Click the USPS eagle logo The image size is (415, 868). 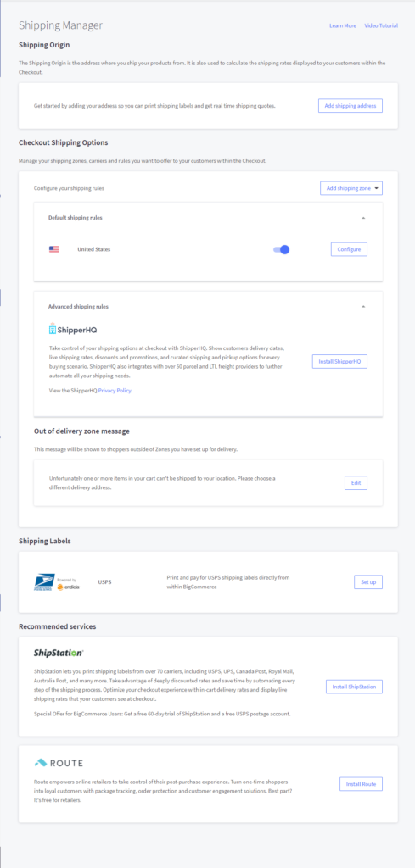pyautogui.click(x=44, y=582)
